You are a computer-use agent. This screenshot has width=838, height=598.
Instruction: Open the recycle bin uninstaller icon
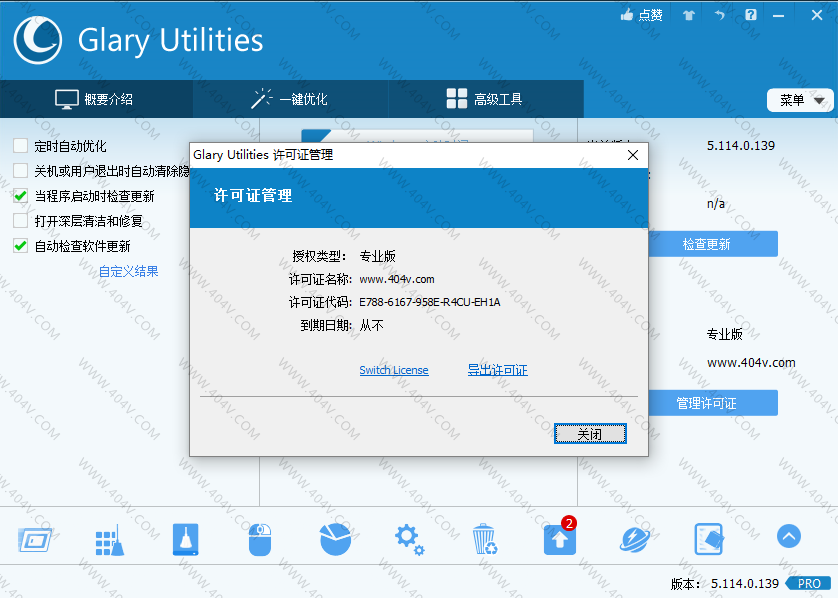tap(484, 539)
